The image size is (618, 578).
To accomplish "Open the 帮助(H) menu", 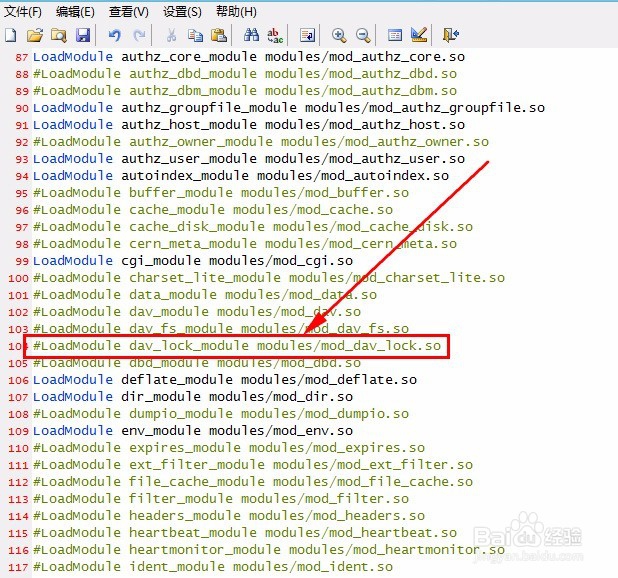I will pyautogui.click(x=236, y=12).
